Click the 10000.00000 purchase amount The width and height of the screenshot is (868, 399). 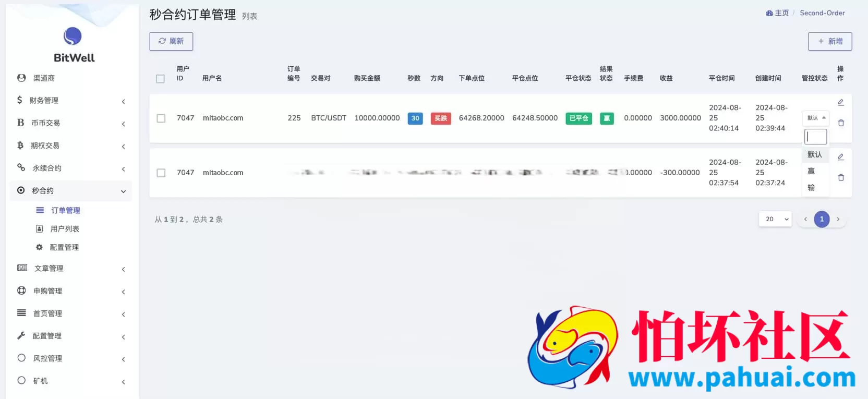pyautogui.click(x=377, y=118)
